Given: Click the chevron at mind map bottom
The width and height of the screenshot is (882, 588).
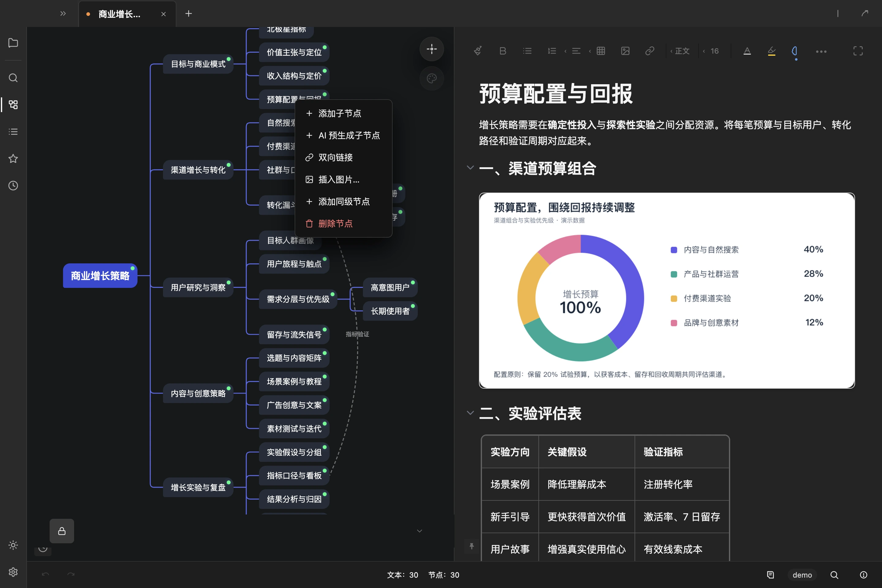Looking at the screenshot, I should coord(420,531).
